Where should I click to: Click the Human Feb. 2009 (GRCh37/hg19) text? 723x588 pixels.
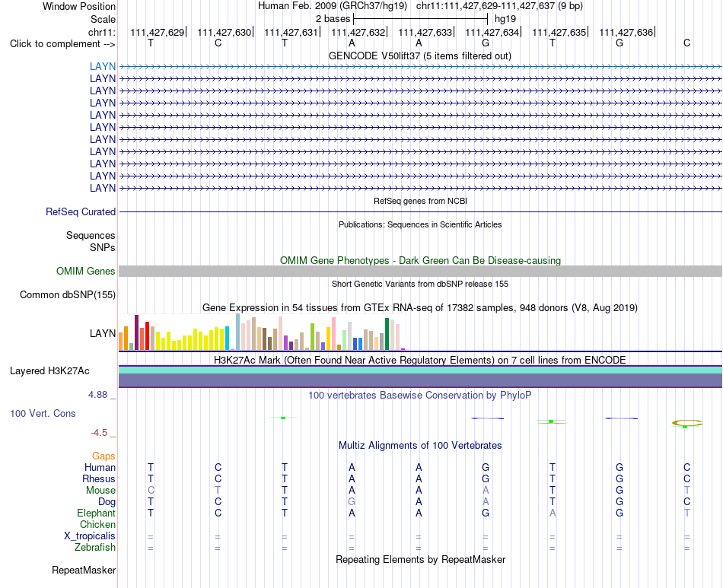pyautogui.click(x=333, y=6)
